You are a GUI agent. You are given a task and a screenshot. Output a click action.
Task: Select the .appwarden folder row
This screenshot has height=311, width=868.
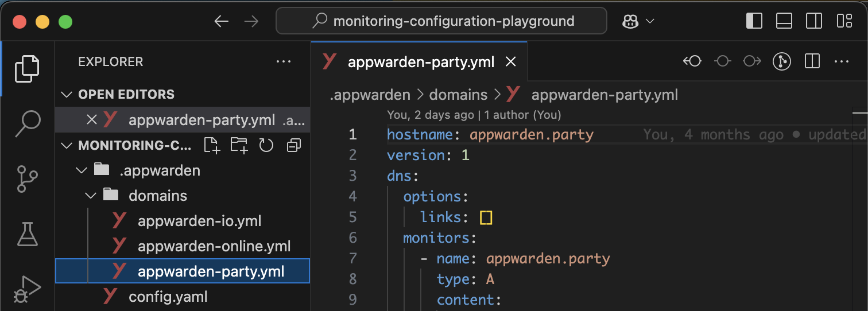tap(183, 170)
